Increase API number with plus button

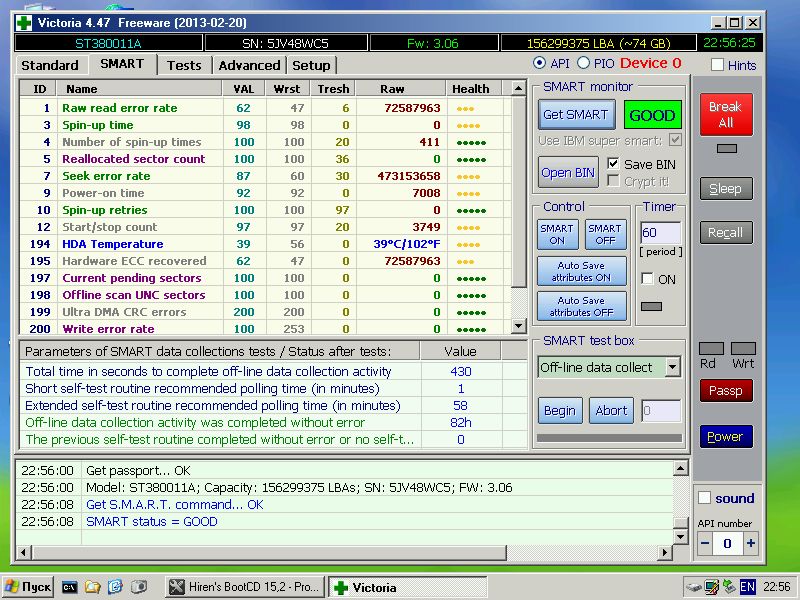point(751,543)
